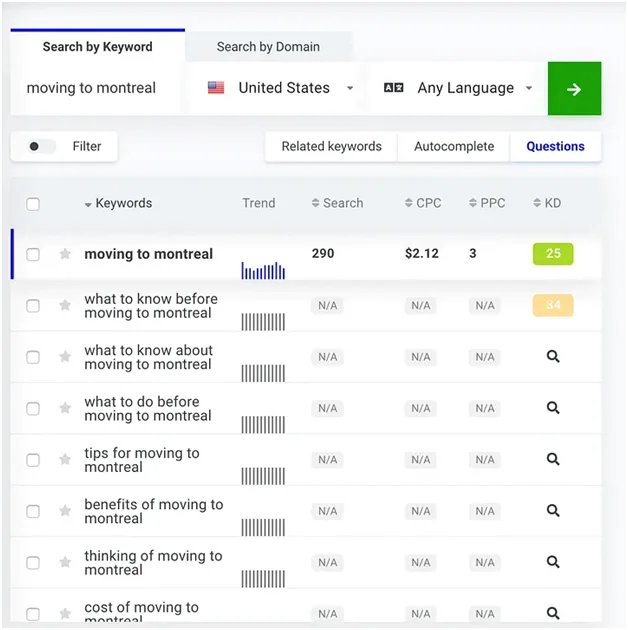Tick checkbox for 'what to know about moving to montreal'
This screenshot has height=630, width=628.
(33, 357)
